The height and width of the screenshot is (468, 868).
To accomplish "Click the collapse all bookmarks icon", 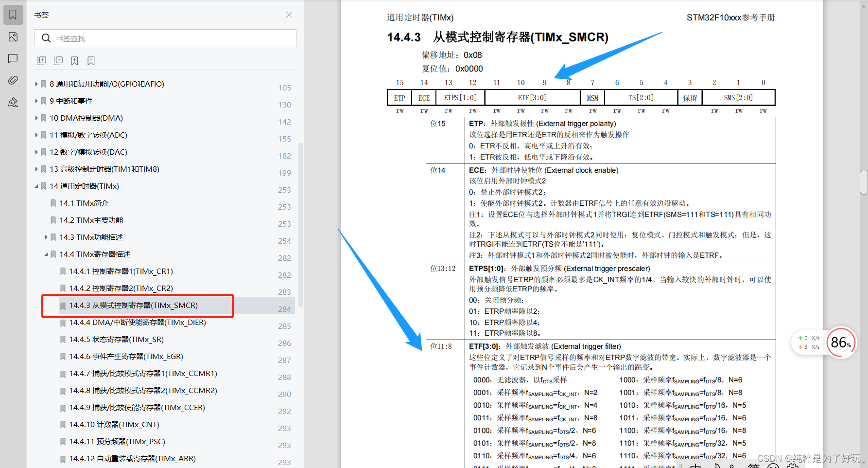I will point(58,61).
